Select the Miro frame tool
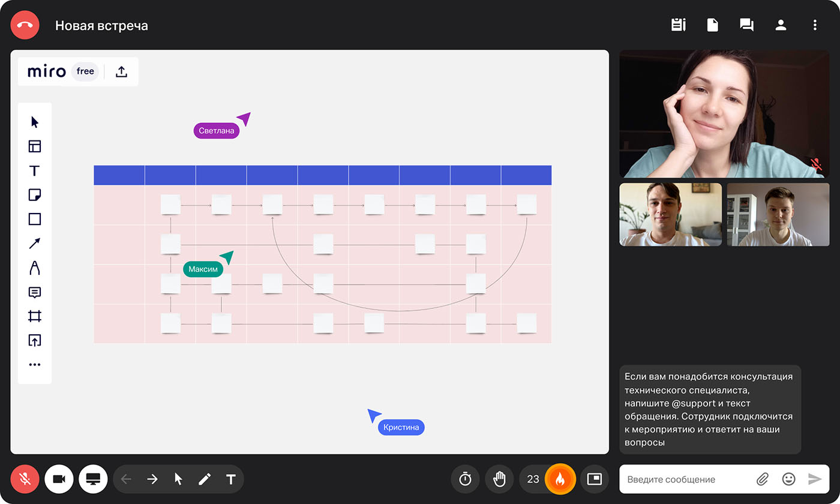Viewport: 840px width, 504px height. coord(35,316)
